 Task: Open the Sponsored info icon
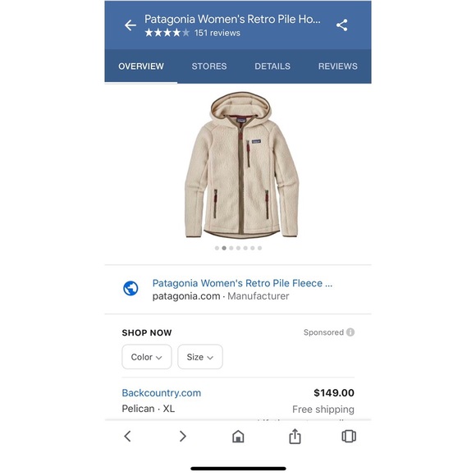pyautogui.click(x=350, y=332)
